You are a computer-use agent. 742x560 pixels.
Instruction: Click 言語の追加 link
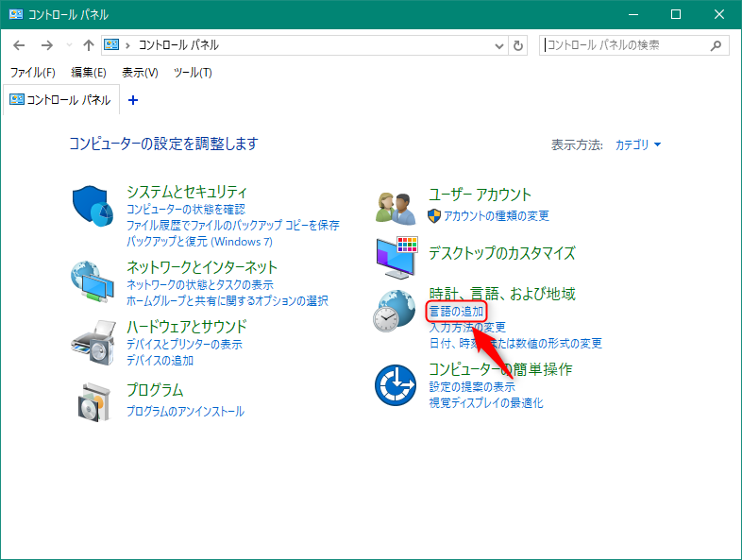[x=456, y=312]
